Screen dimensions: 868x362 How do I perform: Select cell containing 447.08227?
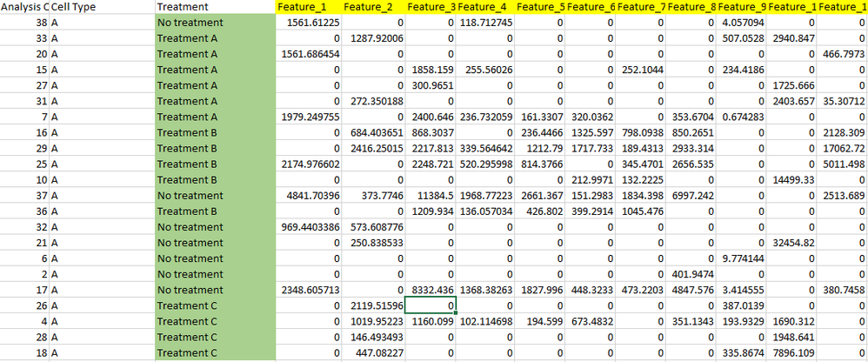[x=373, y=352]
